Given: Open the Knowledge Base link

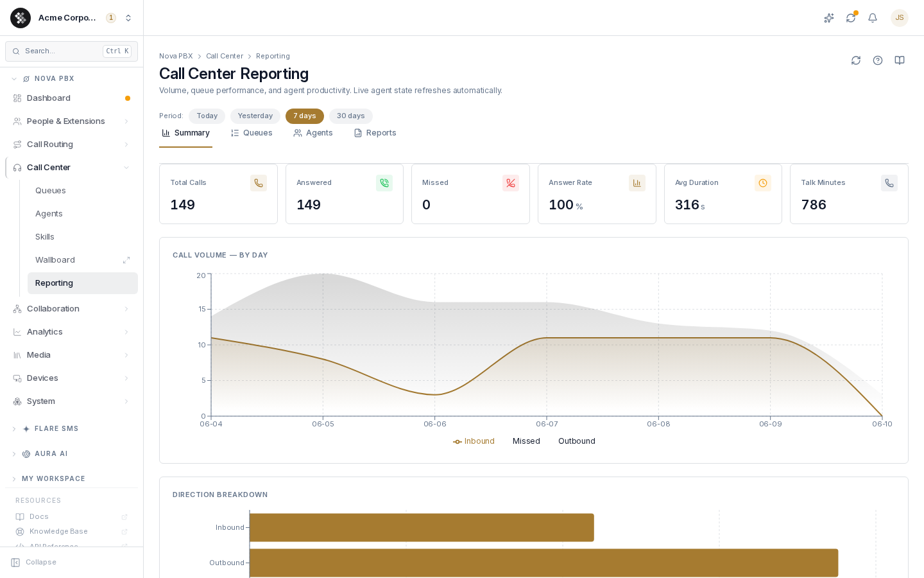Looking at the screenshot, I should [x=71, y=532].
